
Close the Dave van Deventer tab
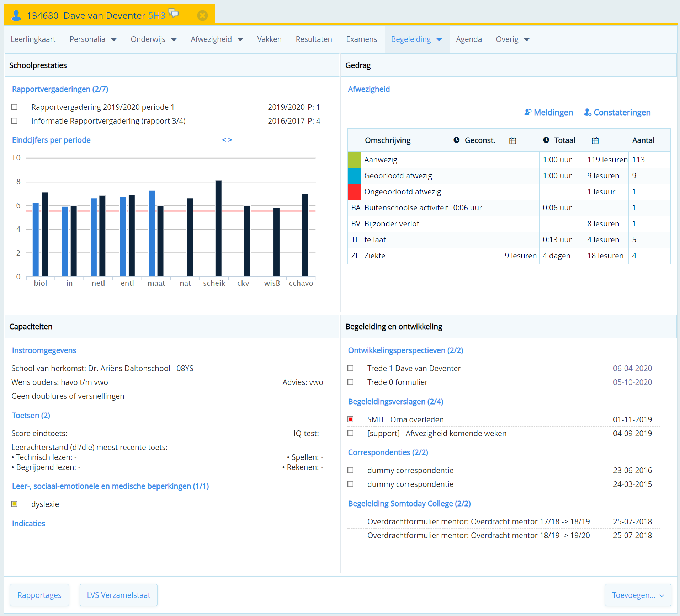[202, 15]
